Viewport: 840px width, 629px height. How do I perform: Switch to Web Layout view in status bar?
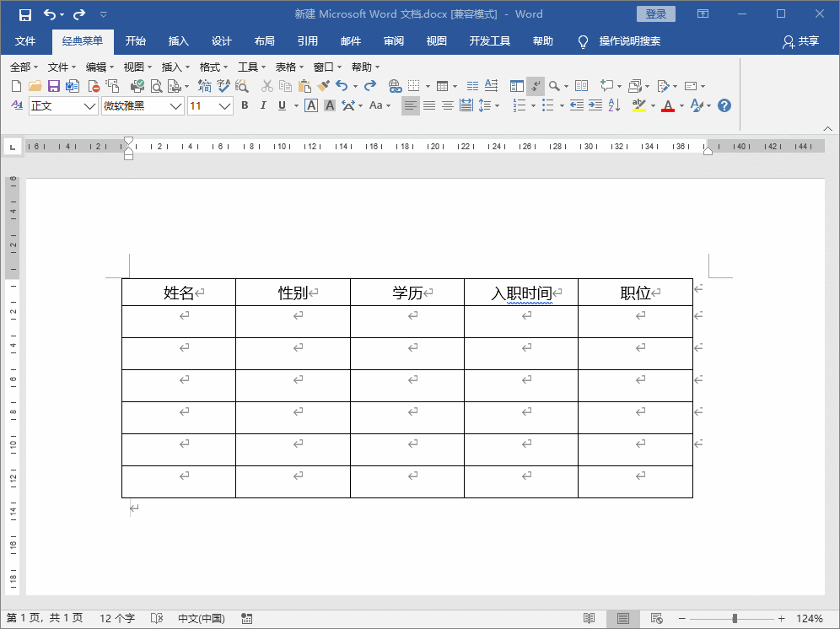(657, 618)
